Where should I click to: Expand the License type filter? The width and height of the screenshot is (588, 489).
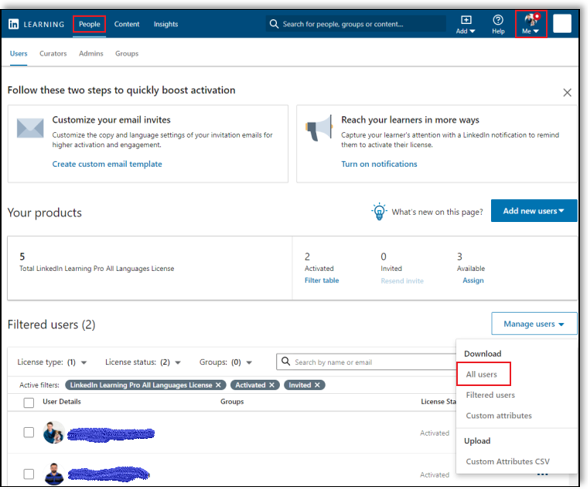[52, 362]
